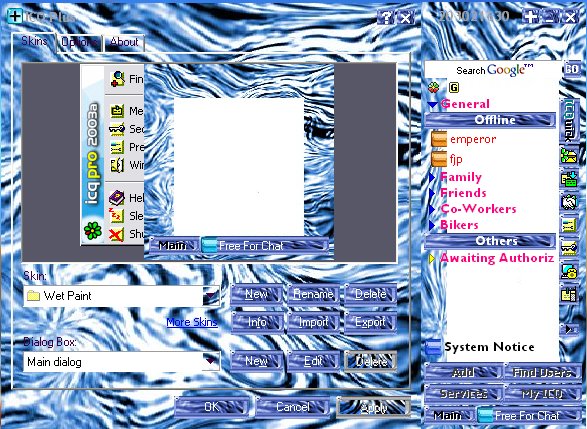Click the My ICQ button
The height and width of the screenshot is (429, 587).
(542, 393)
